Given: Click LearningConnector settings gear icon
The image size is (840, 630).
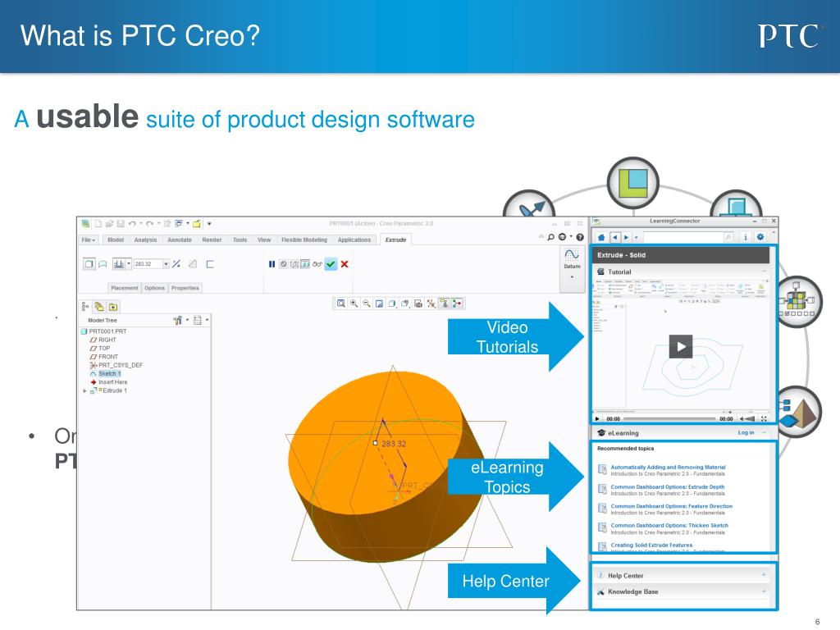Looking at the screenshot, I should click(x=760, y=237).
